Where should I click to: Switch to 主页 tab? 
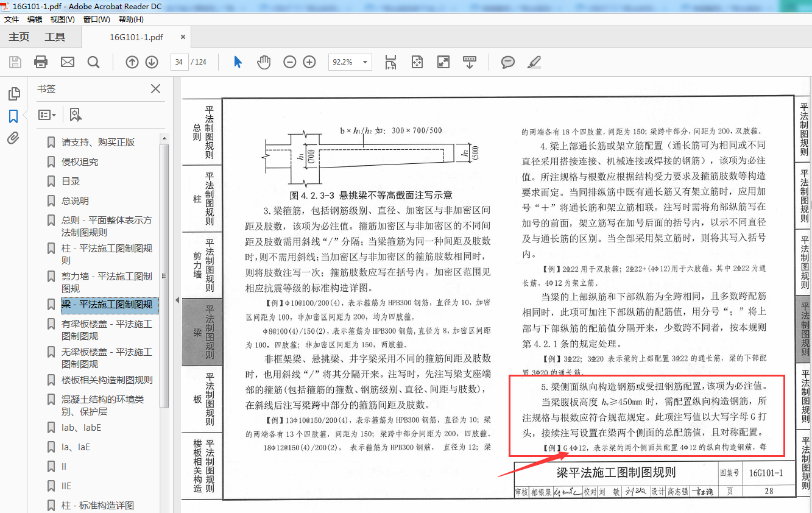[x=19, y=37]
